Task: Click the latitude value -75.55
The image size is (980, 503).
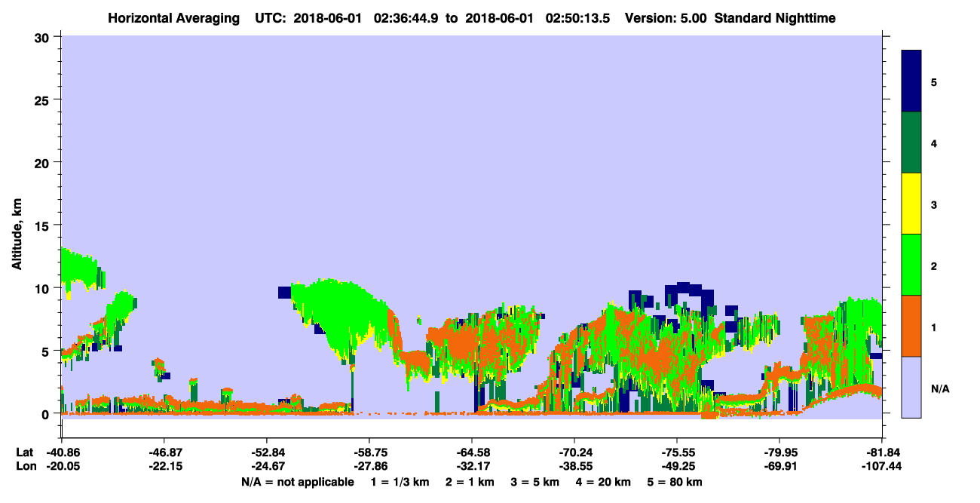Action: tap(677, 452)
